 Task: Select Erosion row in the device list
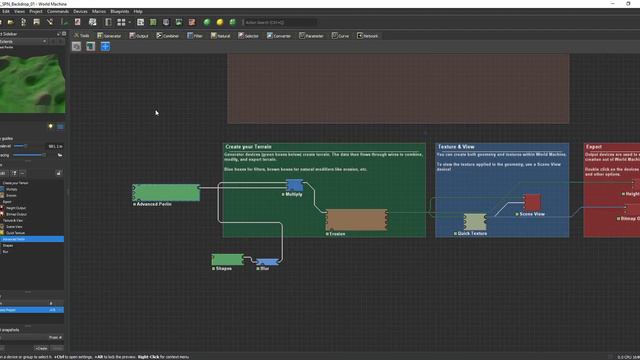coord(32,196)
